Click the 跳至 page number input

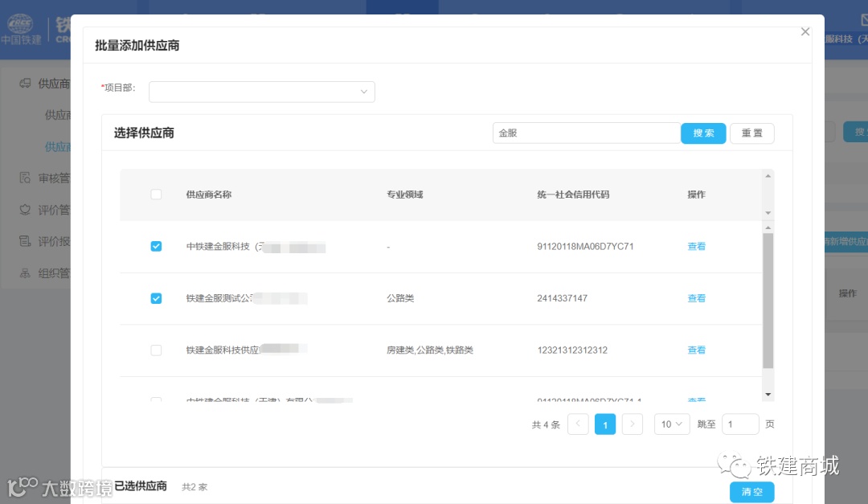tap(740, 424)
